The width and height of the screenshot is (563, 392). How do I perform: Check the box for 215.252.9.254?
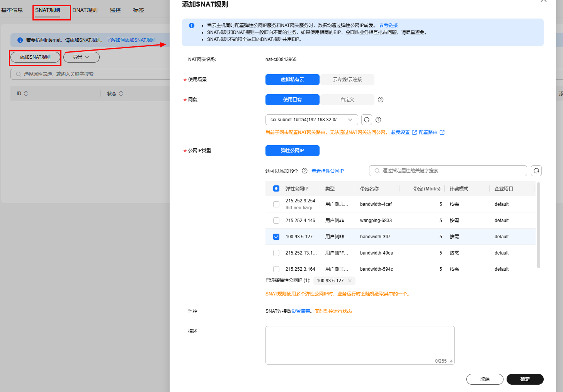276,204
